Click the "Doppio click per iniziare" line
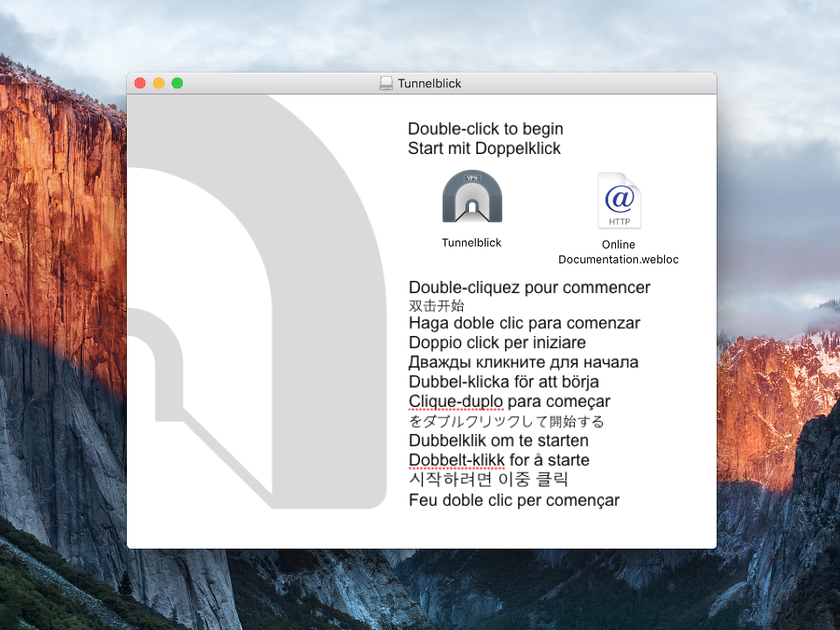This screenshot has width=840, height=630. [x=497, y=342]
